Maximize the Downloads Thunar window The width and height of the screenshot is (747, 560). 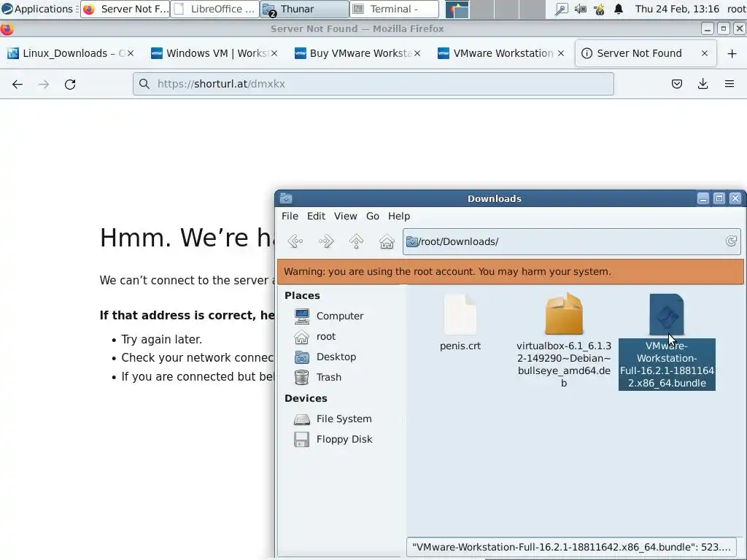click(719, 198)
